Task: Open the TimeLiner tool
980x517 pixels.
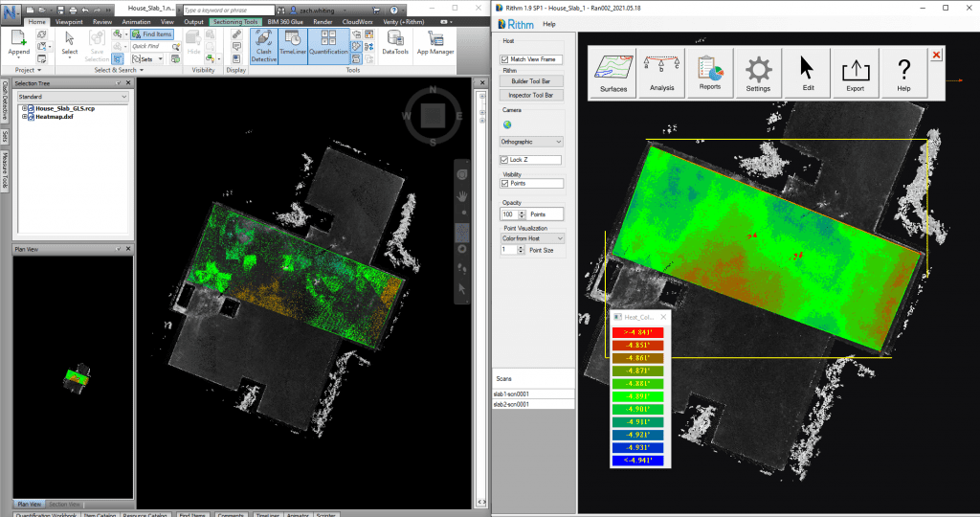Action: tap(293, 46)
